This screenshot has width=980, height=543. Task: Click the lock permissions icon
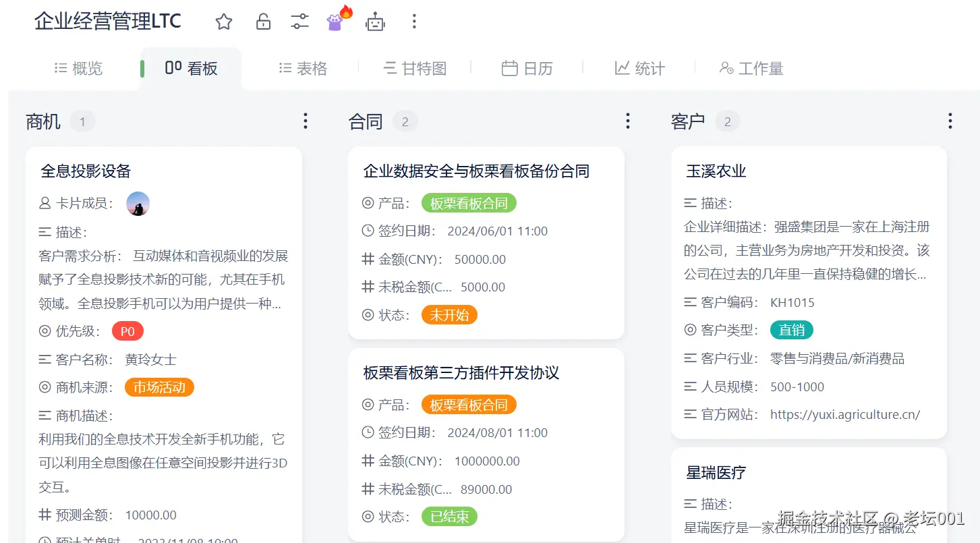(x=263, y=21)
